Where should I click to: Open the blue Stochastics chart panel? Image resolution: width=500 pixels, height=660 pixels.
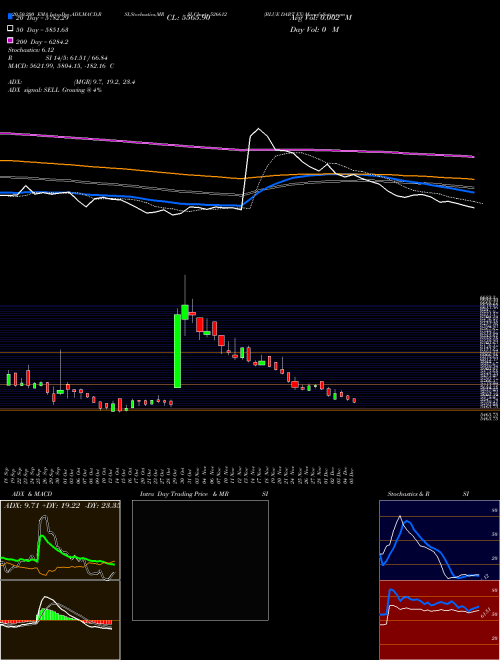439,540
